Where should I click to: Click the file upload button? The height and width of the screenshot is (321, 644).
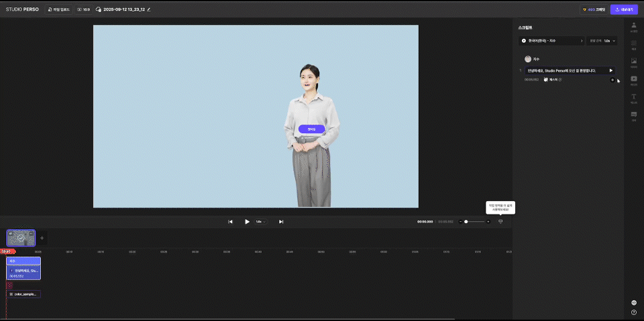[x=60, y=10]
